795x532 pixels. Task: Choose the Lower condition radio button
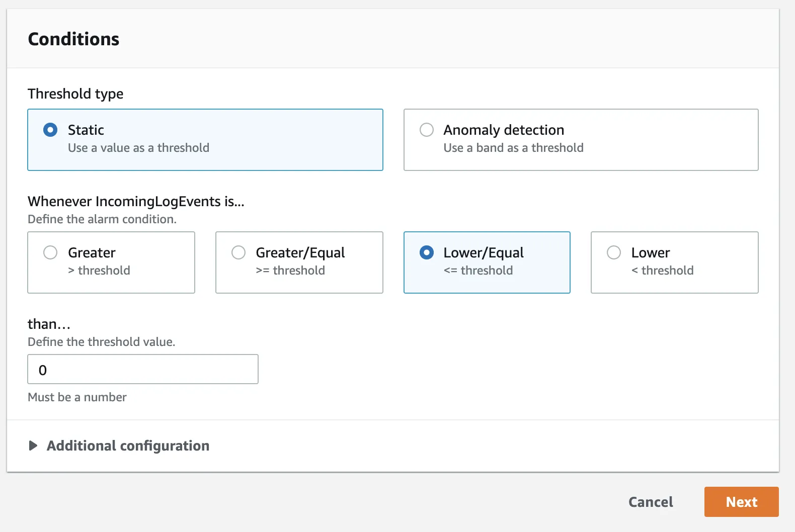tap(614, 252)
